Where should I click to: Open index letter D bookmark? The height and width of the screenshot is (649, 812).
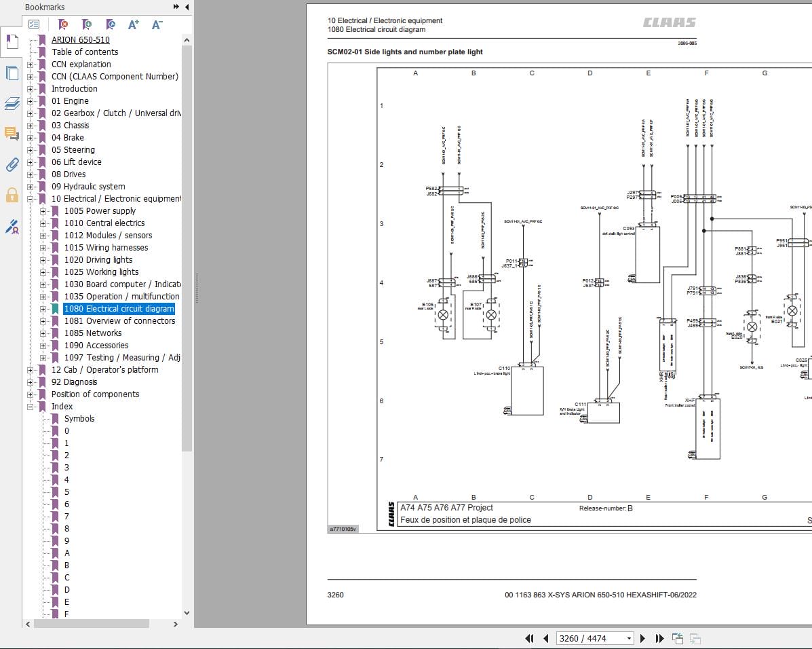66,590
